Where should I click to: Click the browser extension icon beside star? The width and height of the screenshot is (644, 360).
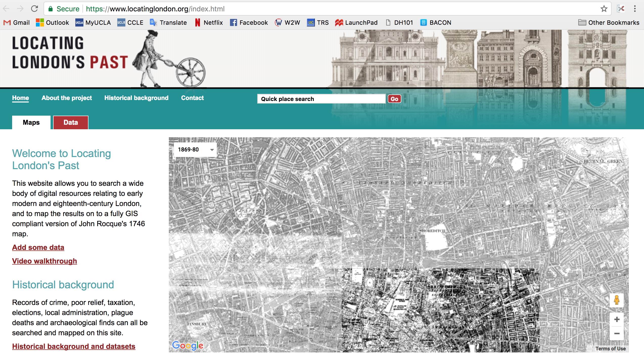[621, 9]
